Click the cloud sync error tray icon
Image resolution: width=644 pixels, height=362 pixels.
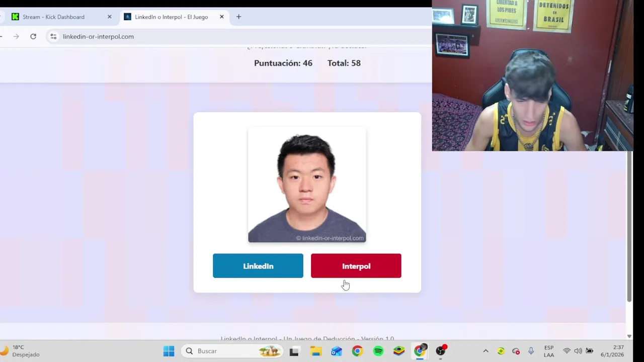[x=516, y=351]
